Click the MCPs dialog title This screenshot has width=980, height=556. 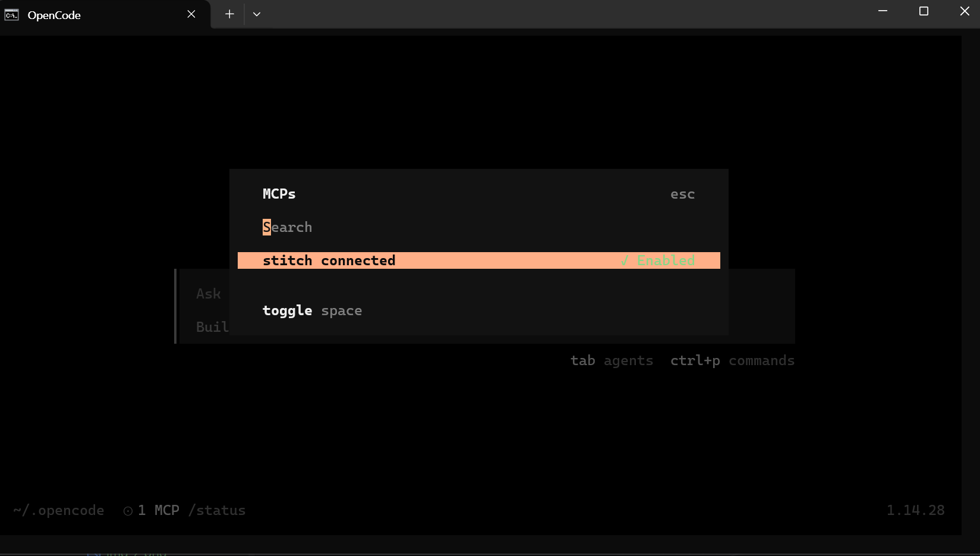tap(279, 194)
